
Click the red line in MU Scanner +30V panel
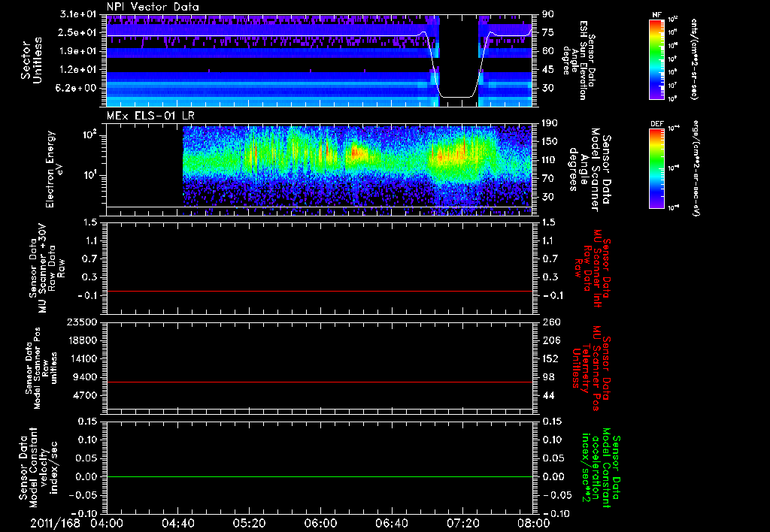pyautogui.click(x=320, y=291)
